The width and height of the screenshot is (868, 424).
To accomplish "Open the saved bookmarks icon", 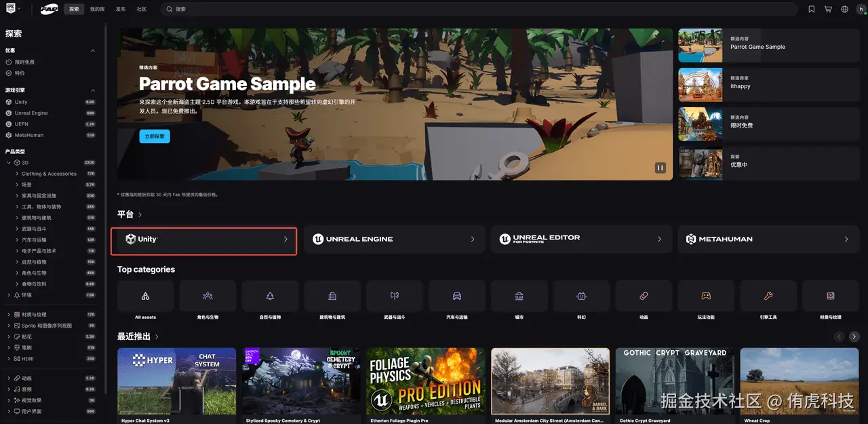I will coord(812,9).
